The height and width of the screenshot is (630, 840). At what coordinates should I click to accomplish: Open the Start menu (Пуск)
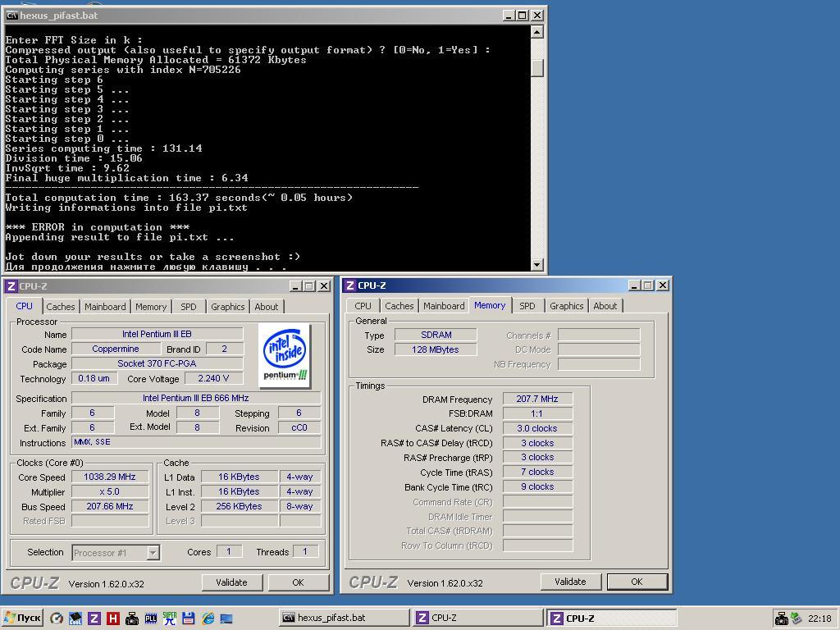22,618
